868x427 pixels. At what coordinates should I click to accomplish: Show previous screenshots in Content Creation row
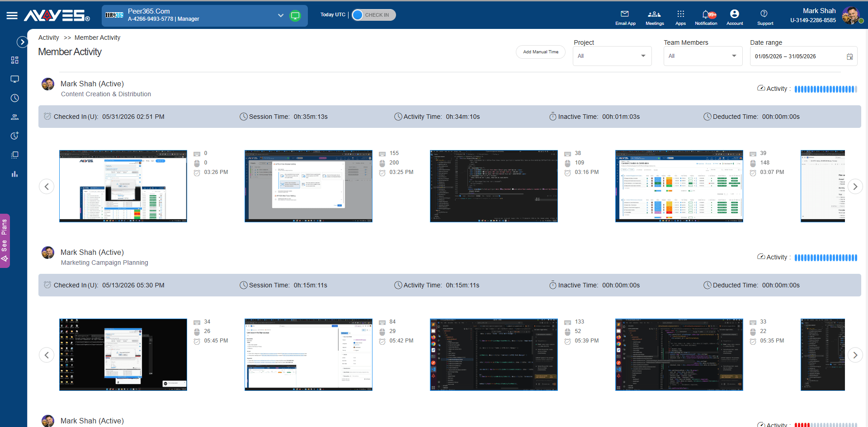(47, 187)
